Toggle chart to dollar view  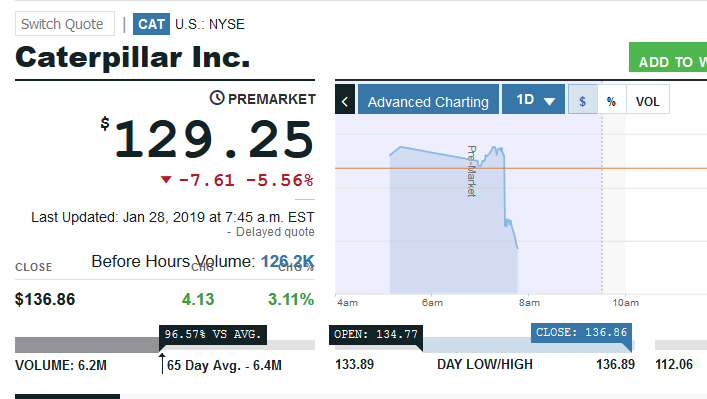tap(583, 99)
